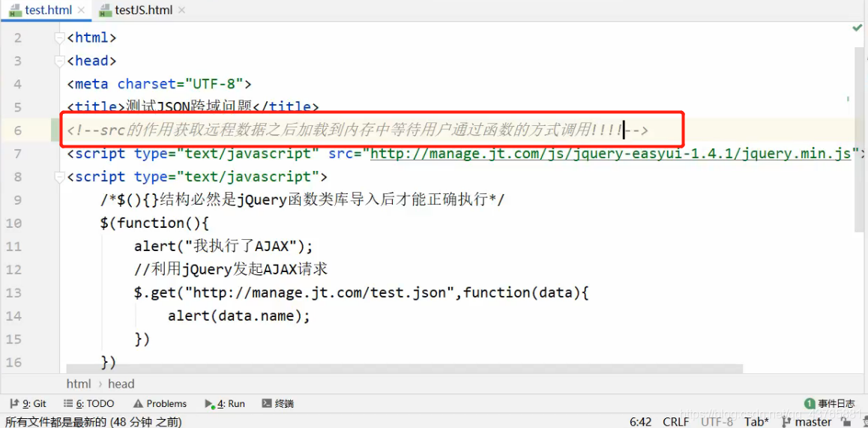Click the Run play icon

point(208,403)
